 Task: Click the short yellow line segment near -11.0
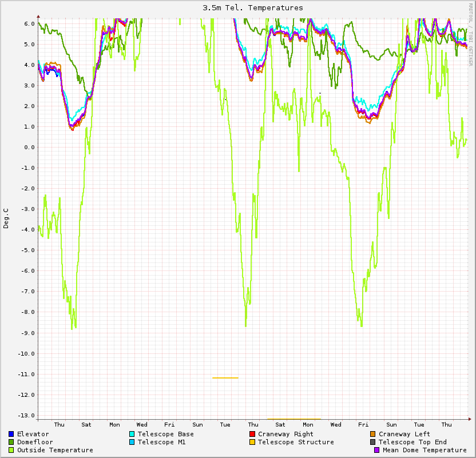(225, 378)
